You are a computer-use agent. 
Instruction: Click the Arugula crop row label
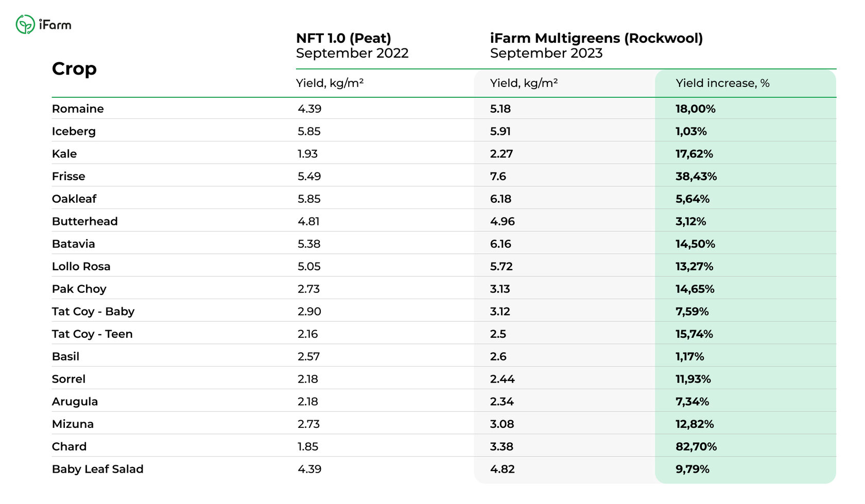[75, 402]
